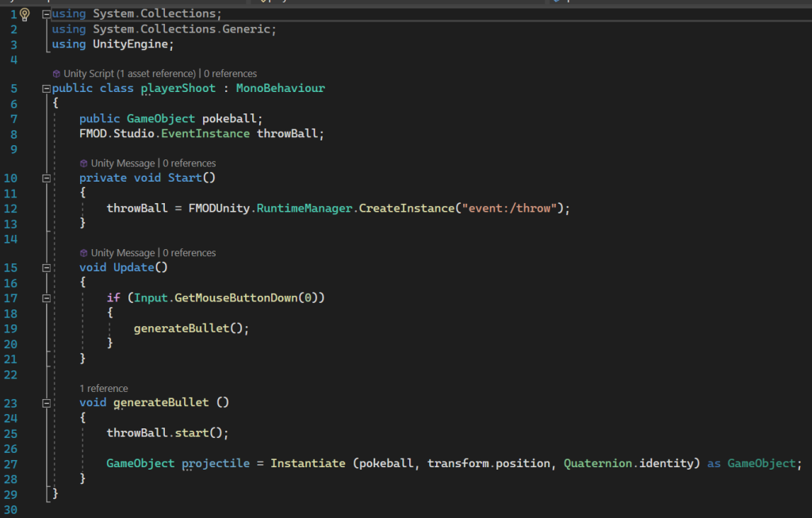
Task: Open 0 references link above Update()
Action: click(189, 253)
